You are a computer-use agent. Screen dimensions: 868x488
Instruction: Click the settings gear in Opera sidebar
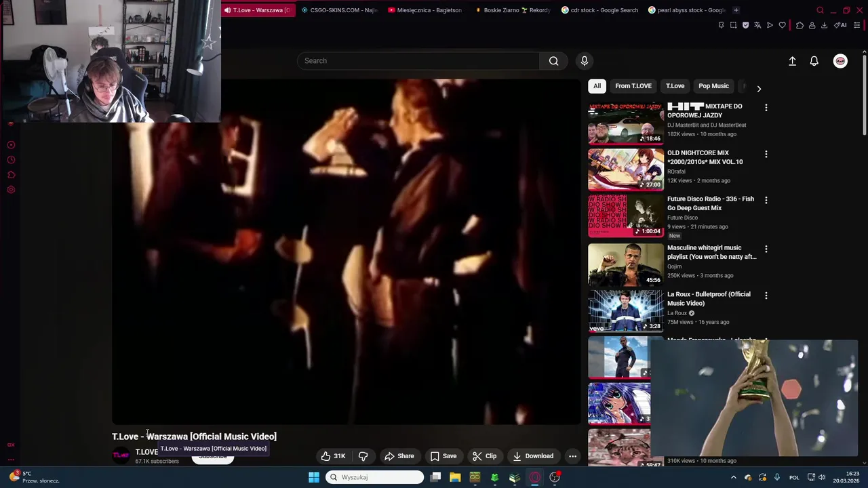pyautogui.click(x=11, y=190)
